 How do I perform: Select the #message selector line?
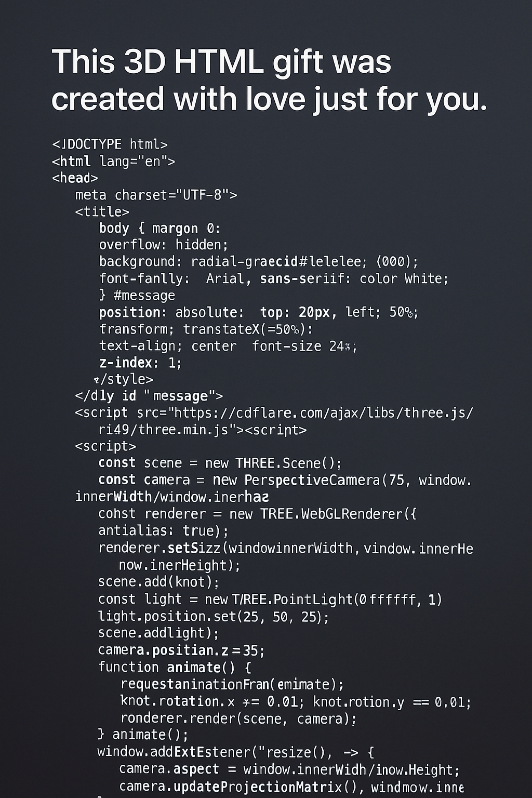(137, 295)
